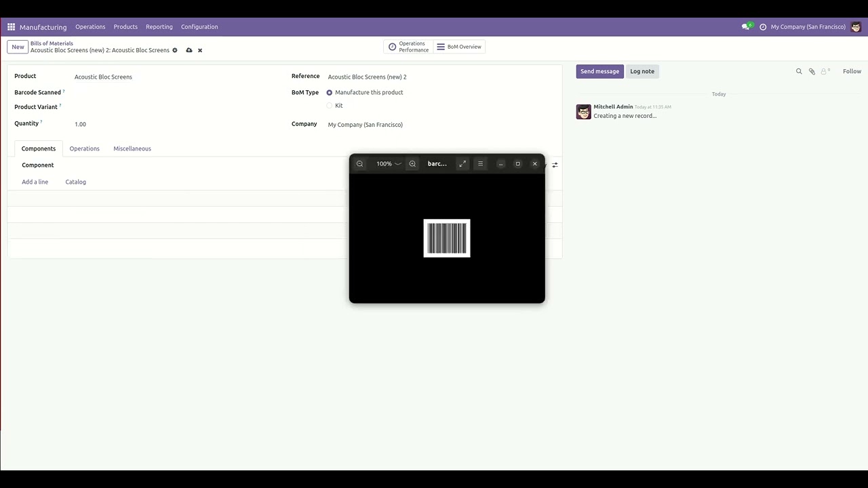This screenshot has width=868, height=488.
Task: Edit the Reference field
Action: pos(441,77)
